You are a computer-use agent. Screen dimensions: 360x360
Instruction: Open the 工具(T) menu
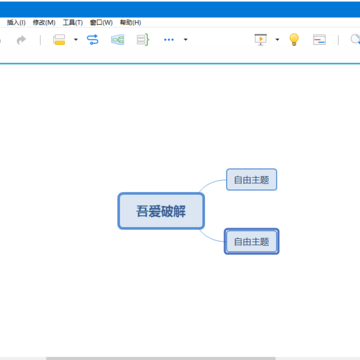coord(73,23)
